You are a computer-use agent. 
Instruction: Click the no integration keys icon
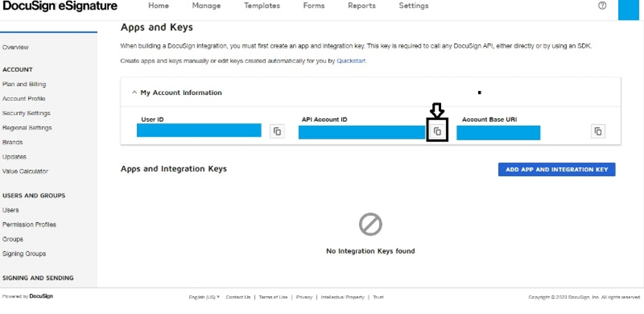point(370,224)
